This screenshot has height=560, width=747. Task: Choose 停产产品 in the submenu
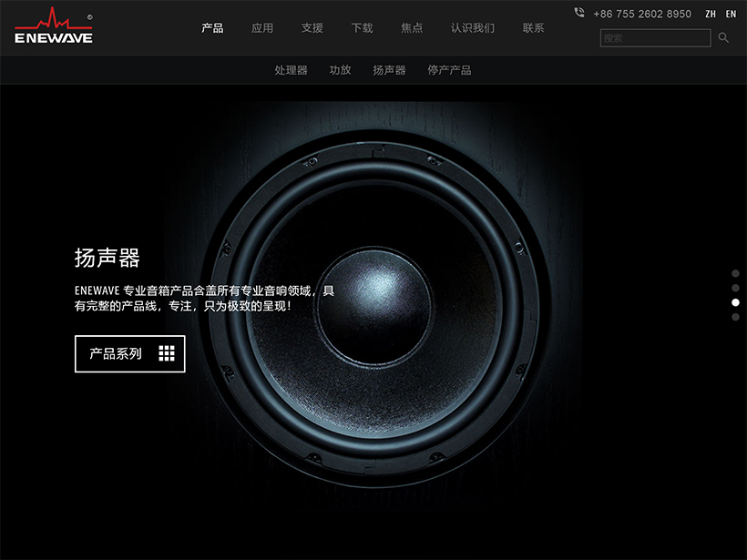click(449, 70)
